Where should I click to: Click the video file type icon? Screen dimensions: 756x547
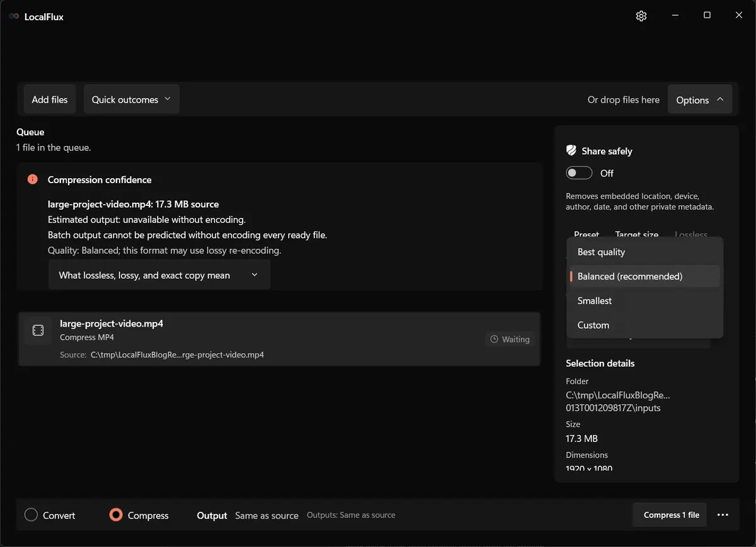[x=38, y=330]
